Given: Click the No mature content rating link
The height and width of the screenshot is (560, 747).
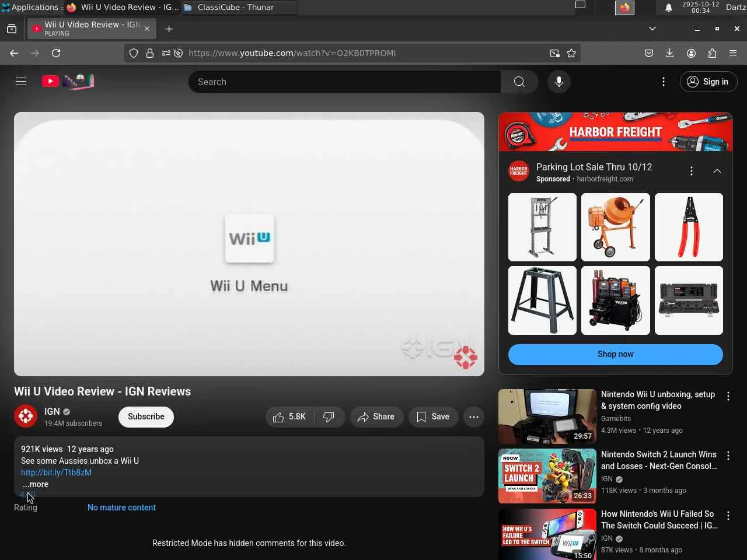Looking at the screenshot, I should [121, 508].
